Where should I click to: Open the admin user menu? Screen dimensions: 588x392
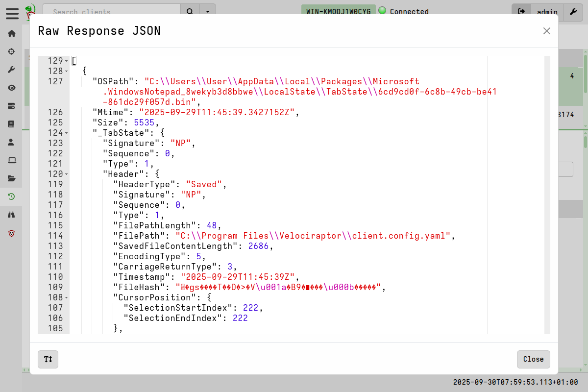547,12
